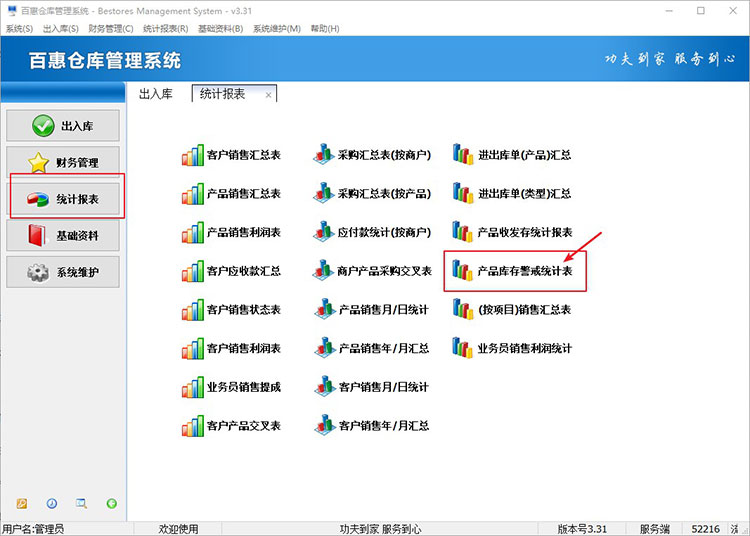Open (按项目)销售汇总表 report icon
Screen dimensions: 750x536
[463, 309]
